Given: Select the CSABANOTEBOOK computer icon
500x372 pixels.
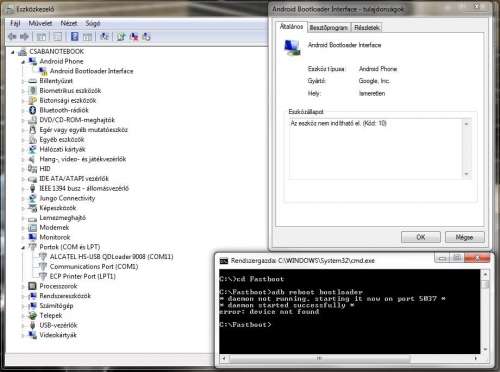Looking at the screenshot, I should [x=22, y=52].
